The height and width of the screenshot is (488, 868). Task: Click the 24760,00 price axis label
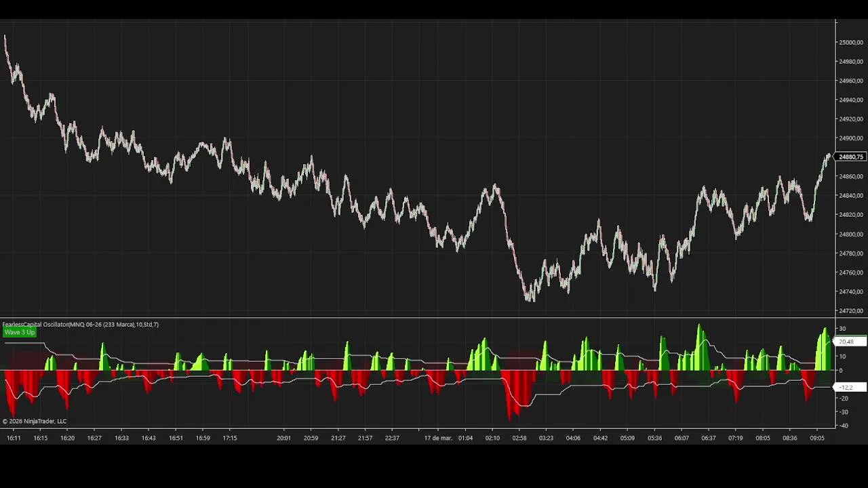coord(851,272)
